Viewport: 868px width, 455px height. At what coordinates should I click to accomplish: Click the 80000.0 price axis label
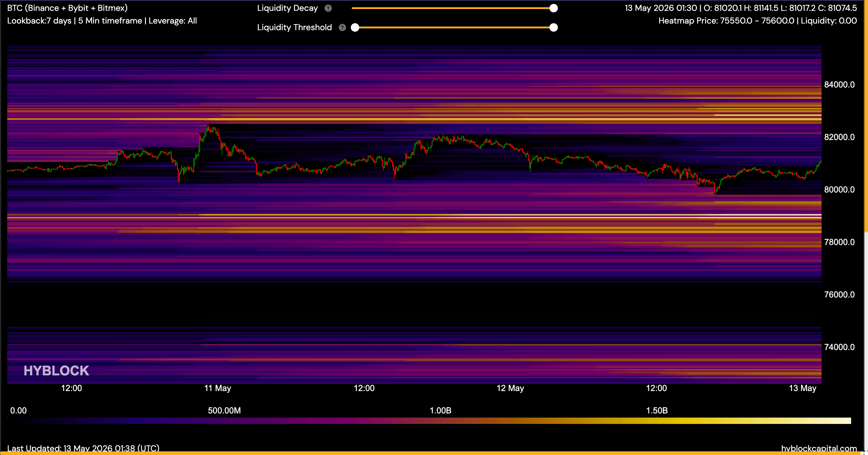[839, 189]
